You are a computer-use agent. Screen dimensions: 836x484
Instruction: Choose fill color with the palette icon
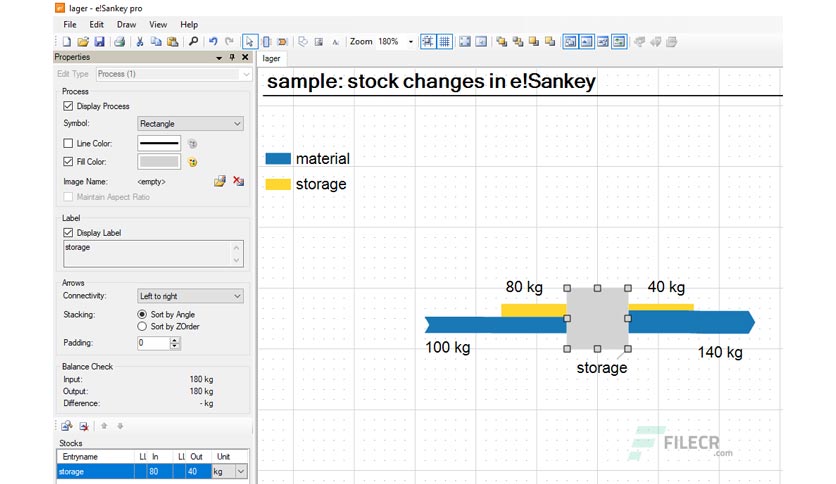click(192, 162)
